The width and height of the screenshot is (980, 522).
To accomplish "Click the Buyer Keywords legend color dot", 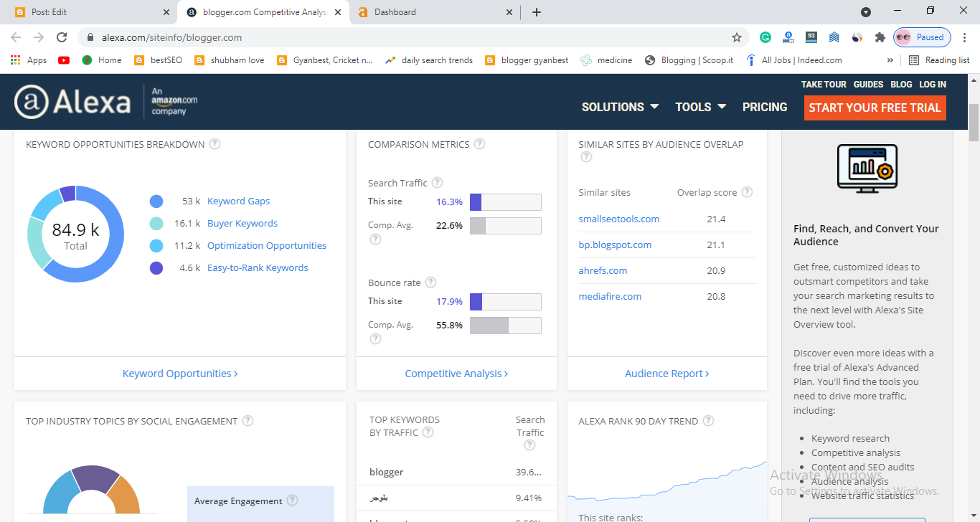I will pos(156,224).
